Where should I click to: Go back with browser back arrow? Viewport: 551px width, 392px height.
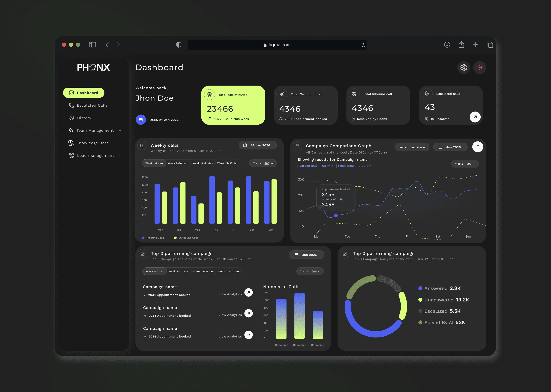[x=107, y=45]
